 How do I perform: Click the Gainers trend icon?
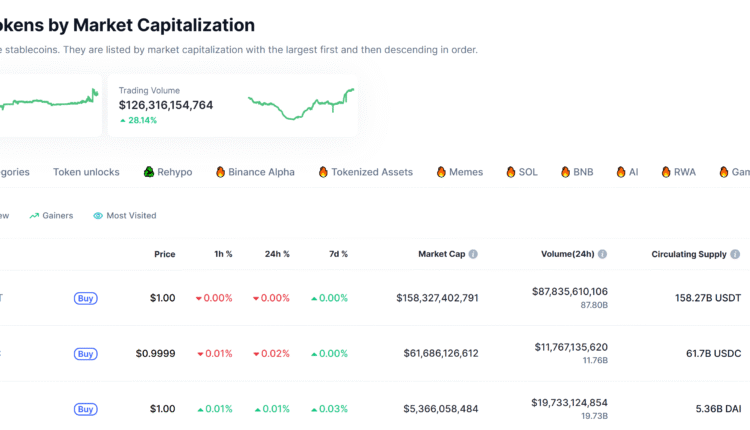[34, 215]
